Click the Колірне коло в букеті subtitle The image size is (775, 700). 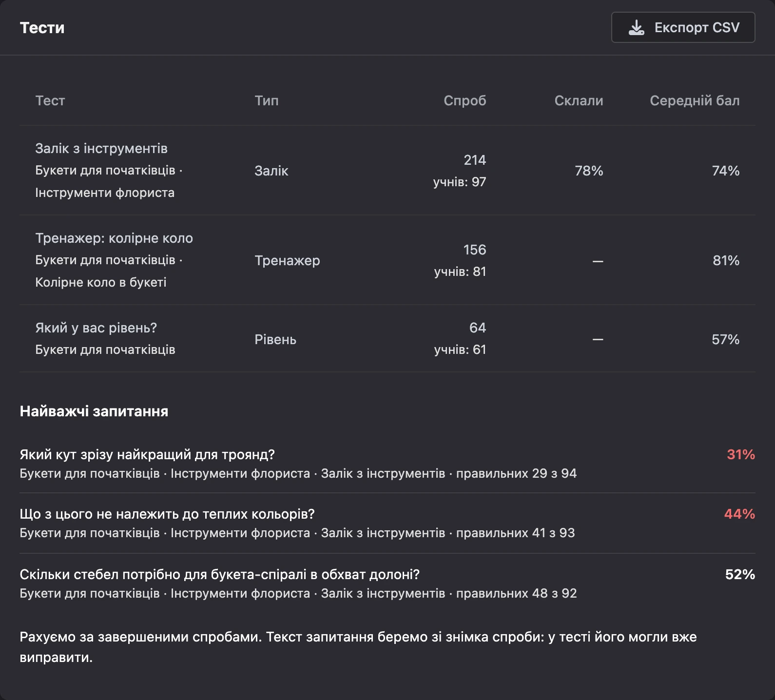[101, 282]
